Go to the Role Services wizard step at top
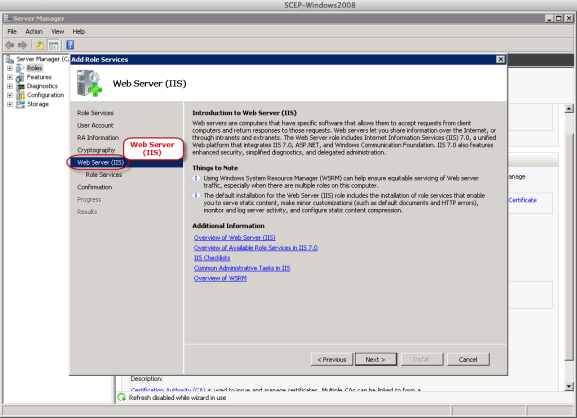The image size is (577, 418). (x=95, y=113)
